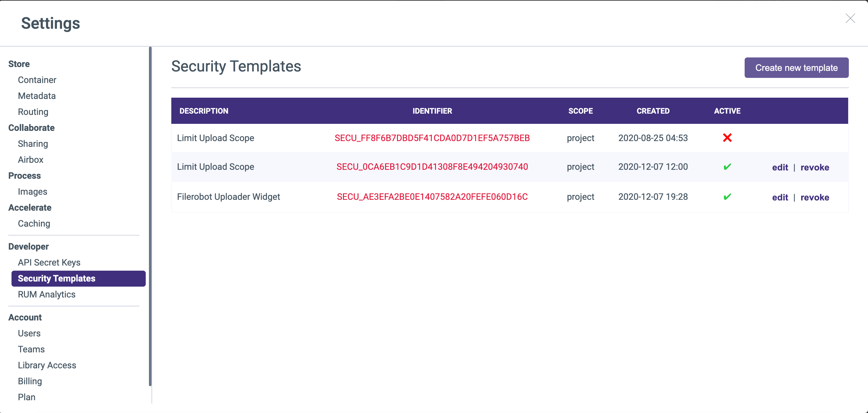The height and width of the screenshot is (413, 868).
Task: Revoke the SECU_0CA6EB1C Limit Upload Scope template
Action: click(x=814, y=167)
